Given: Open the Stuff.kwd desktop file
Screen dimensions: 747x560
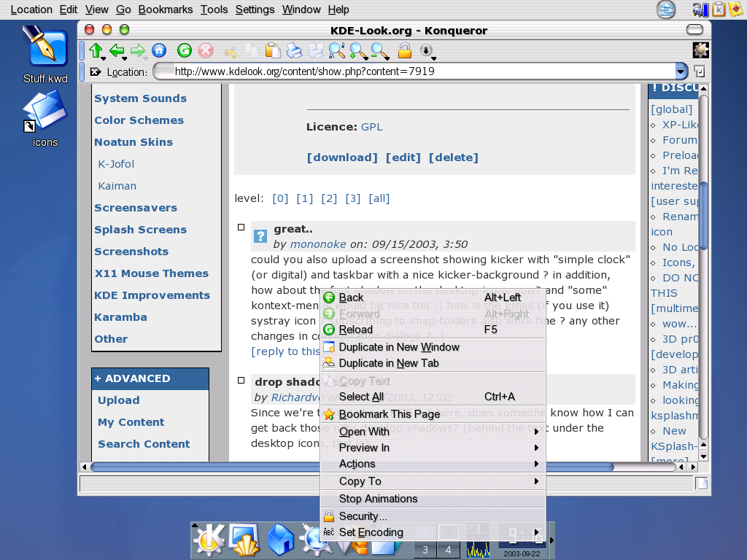Looking at the screenshot, I should point(45,55).
